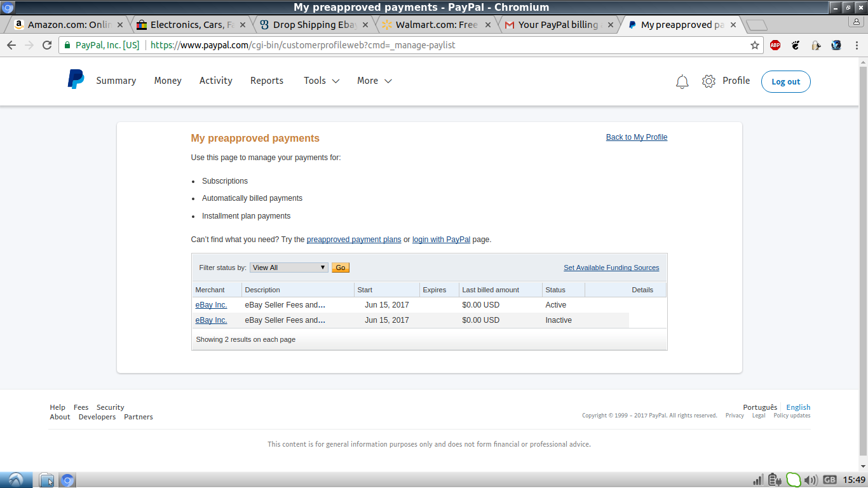The width and height of the screenshot is (868, 488).
Task: Switch to the Your PayPal billing tab
Action: (x=558, y=25)
